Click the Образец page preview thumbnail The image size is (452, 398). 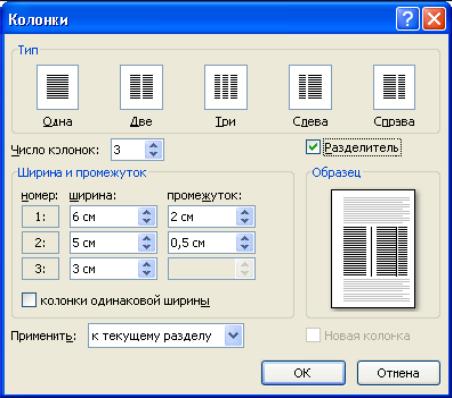pos(373,249)
